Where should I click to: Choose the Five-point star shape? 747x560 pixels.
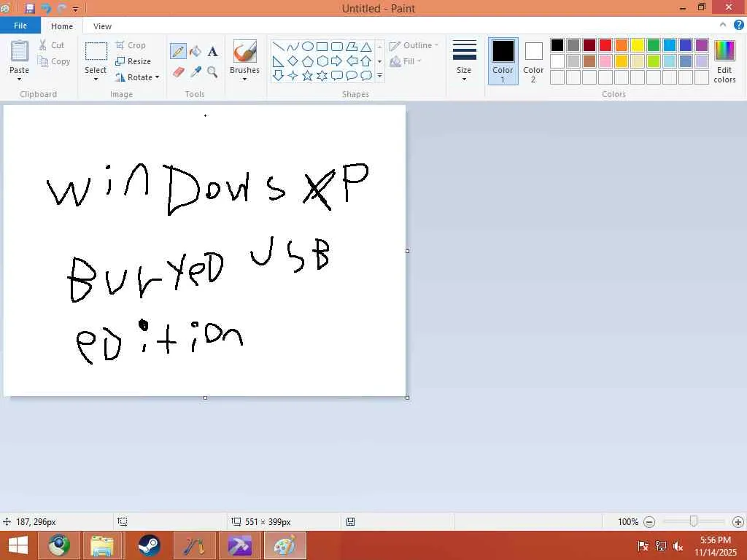[308, 75]
